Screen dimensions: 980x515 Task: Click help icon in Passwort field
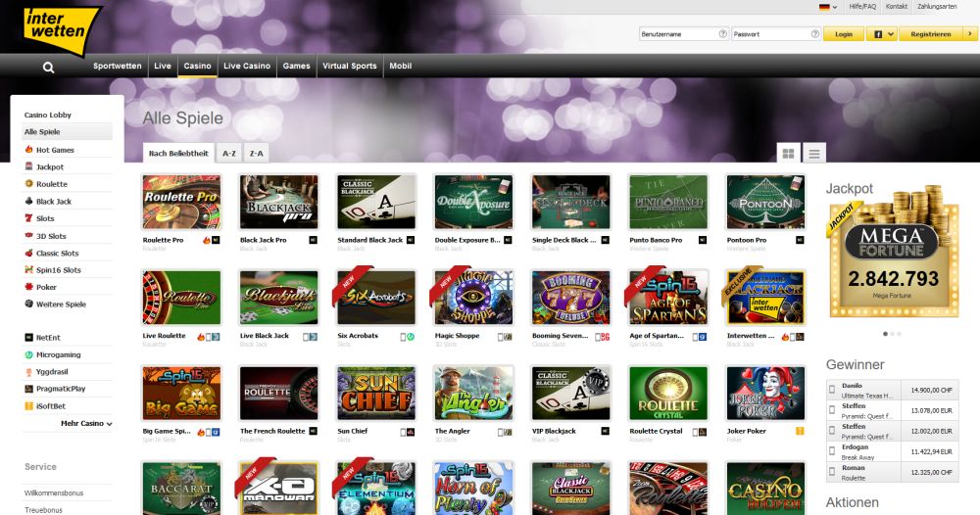point(815,33)
